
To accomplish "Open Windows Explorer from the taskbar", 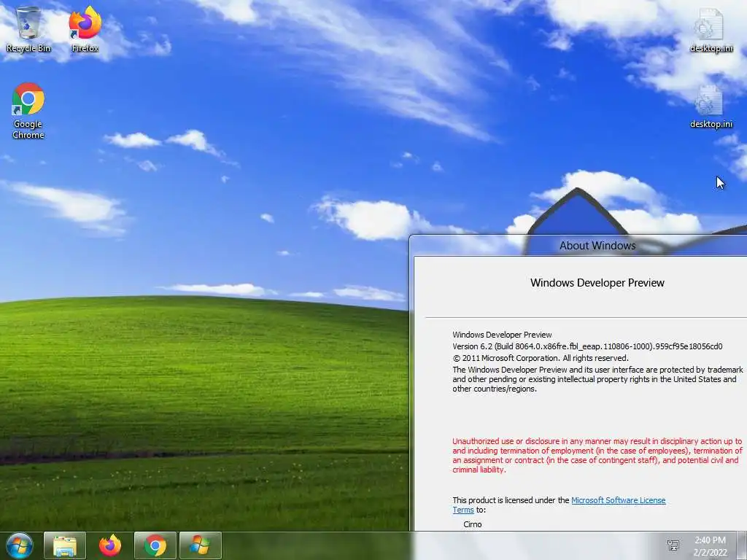I will [65, 545].
